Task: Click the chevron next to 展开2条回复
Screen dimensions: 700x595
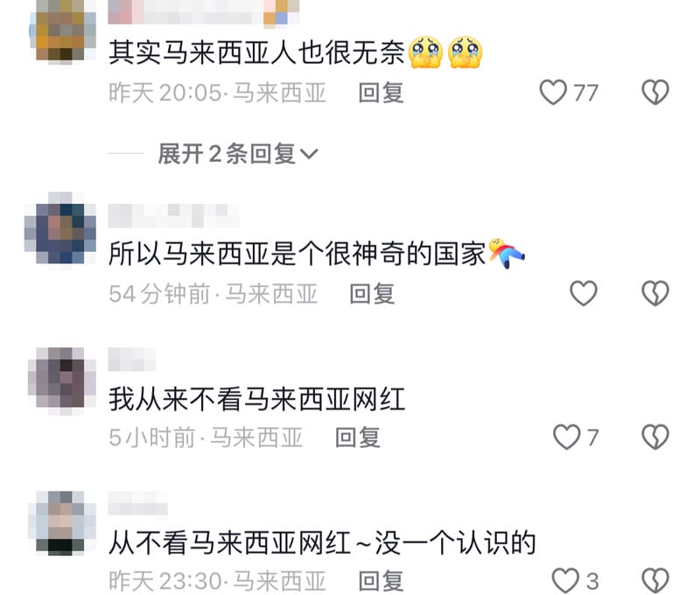Action: coord(309,155)
